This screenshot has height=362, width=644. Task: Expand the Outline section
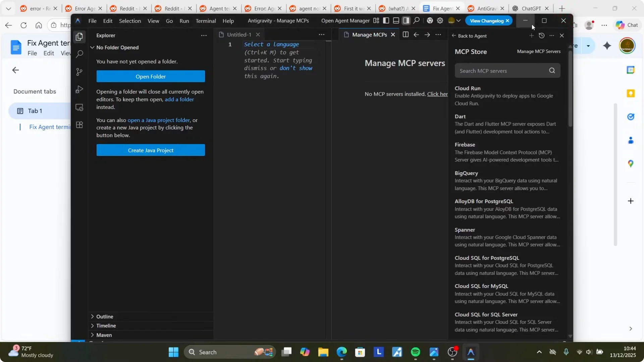pos(105,316)
